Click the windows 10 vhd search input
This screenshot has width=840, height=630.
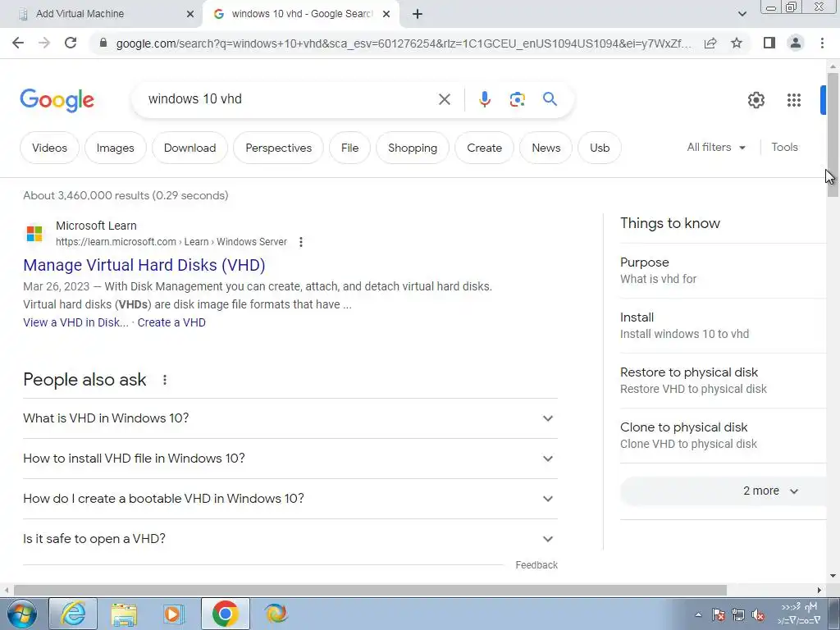click(290, 99)
